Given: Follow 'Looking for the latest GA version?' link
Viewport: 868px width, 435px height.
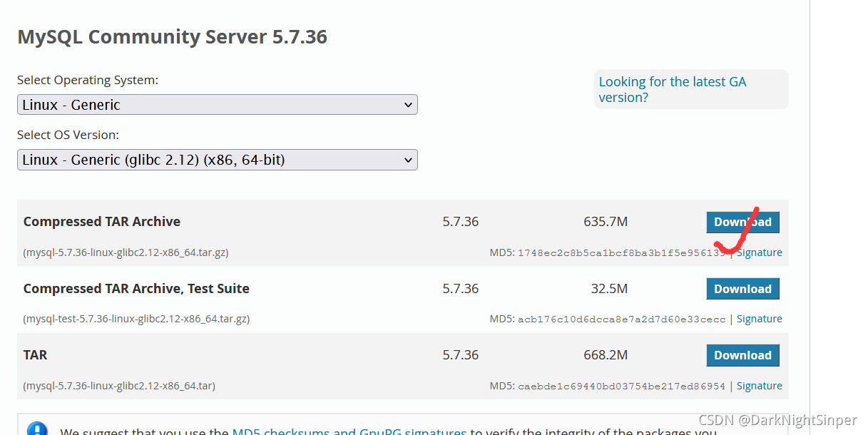Looking at the screenshot, I should (673, 89).
